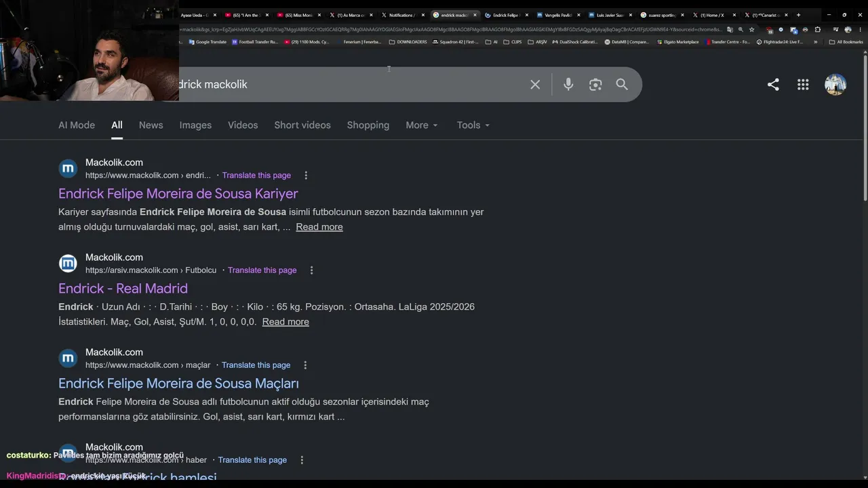
Task: Translate this page from the address bar icon
Action: point(730,30)
